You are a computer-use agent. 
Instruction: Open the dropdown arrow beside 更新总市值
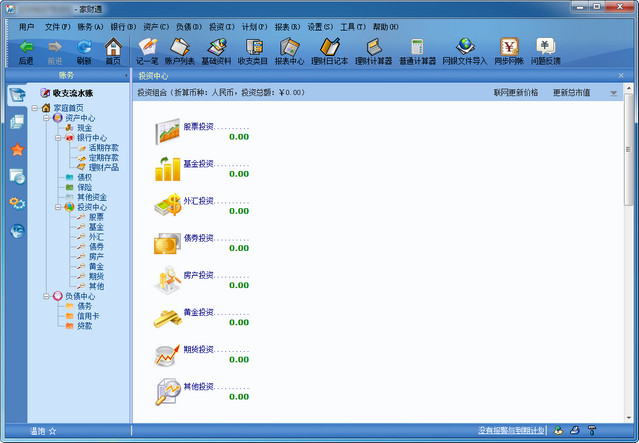point(613,93)
